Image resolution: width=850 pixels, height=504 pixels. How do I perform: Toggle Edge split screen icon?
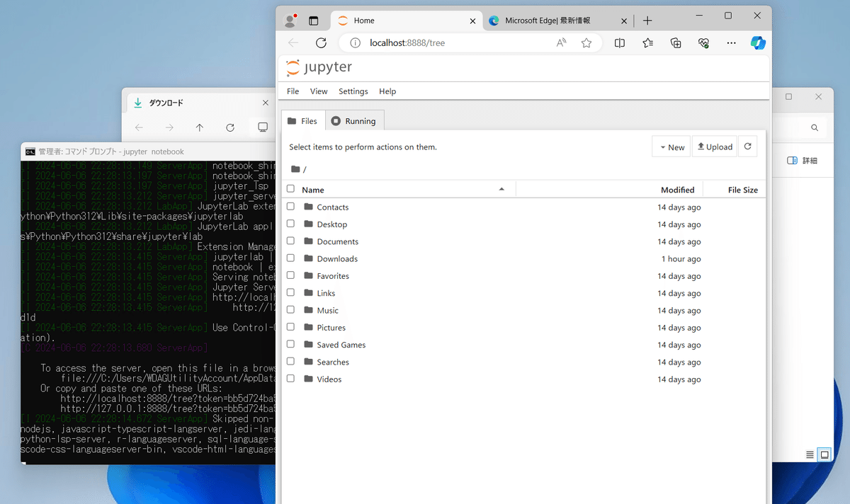pos(620,42)
